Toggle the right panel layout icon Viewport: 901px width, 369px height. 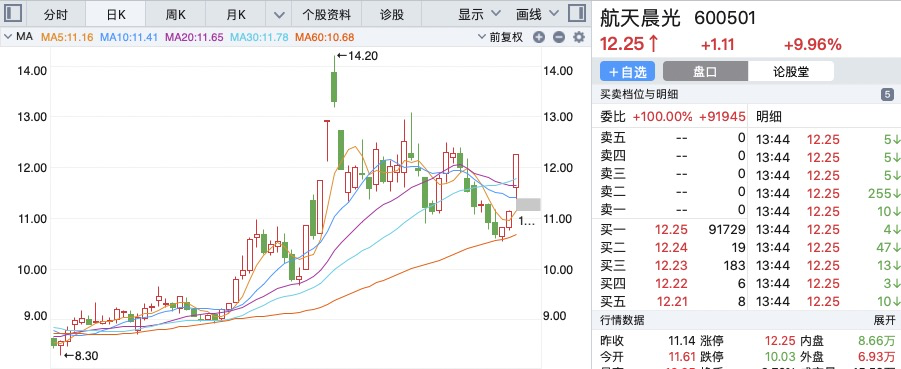[x=576, y=14]
